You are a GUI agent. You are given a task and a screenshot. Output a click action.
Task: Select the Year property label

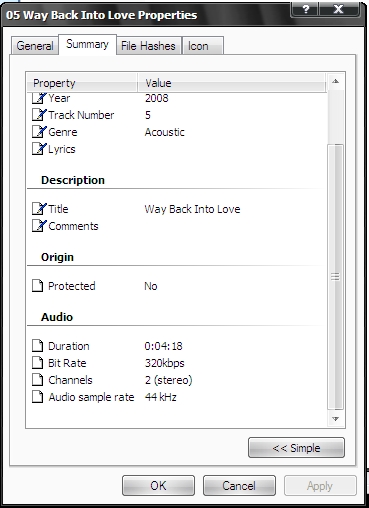pyautogui.click(x=59, y=98)
